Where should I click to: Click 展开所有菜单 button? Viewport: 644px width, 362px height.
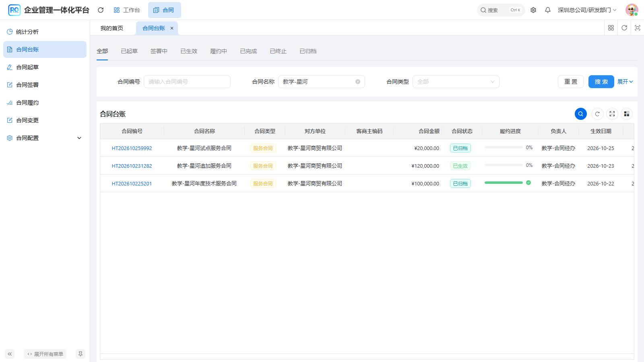45,354
